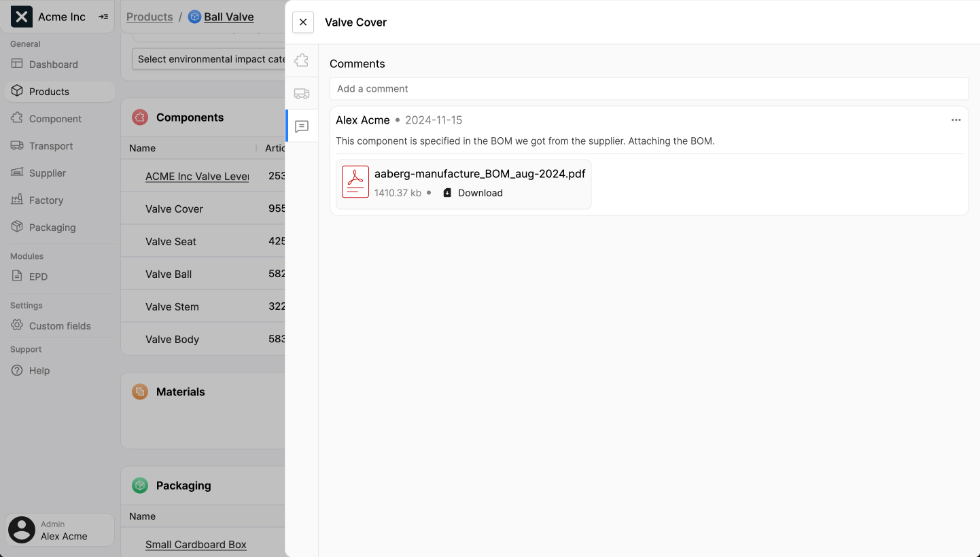Open the comment options ellipsis menu

[956, 120]
